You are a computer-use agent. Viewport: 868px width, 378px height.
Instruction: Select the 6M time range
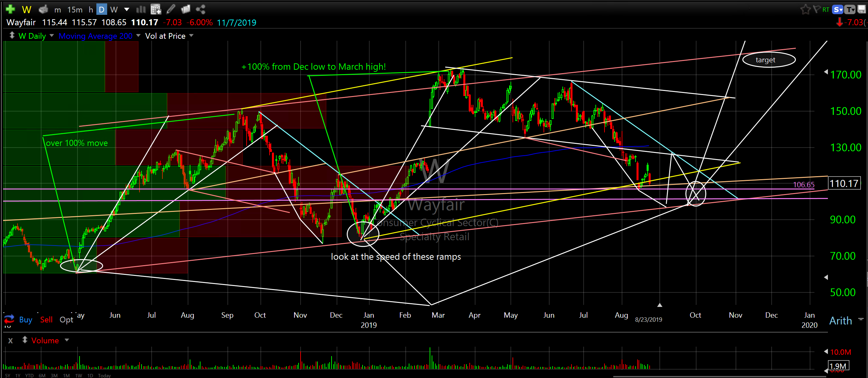click(x=42, y=375)
